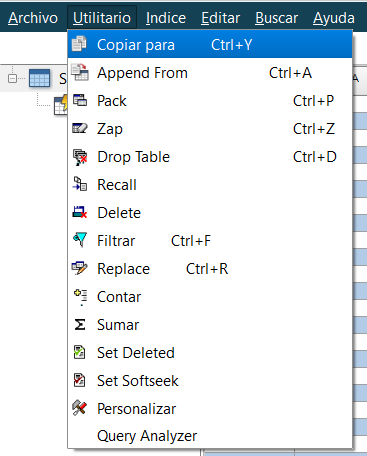
Task: Run the Zap command
Action: [210, 129]
